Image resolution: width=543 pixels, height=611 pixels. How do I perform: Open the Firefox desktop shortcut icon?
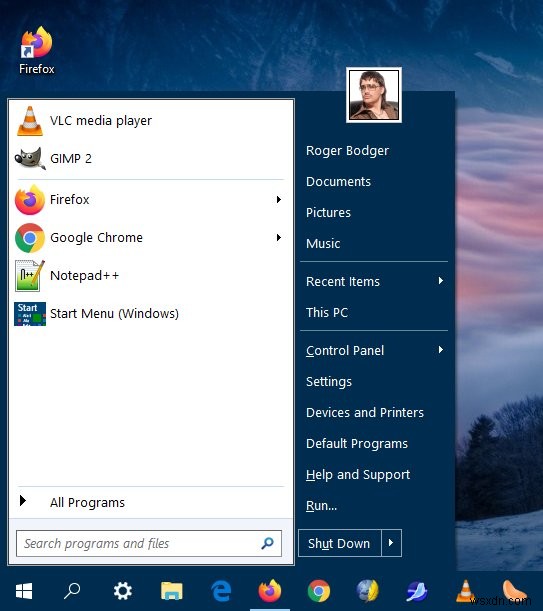(36, 51)
